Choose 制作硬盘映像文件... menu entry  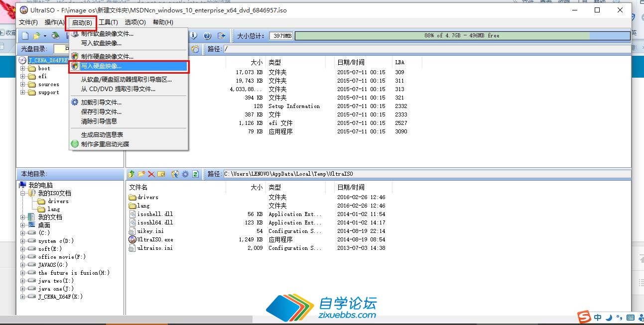(129, 56)
